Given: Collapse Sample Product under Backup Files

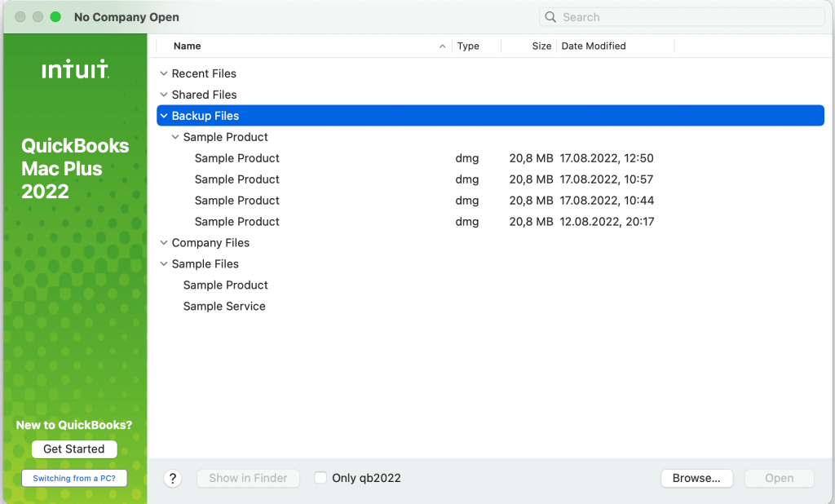Looking at the screenshot, I should pos(175,136).
